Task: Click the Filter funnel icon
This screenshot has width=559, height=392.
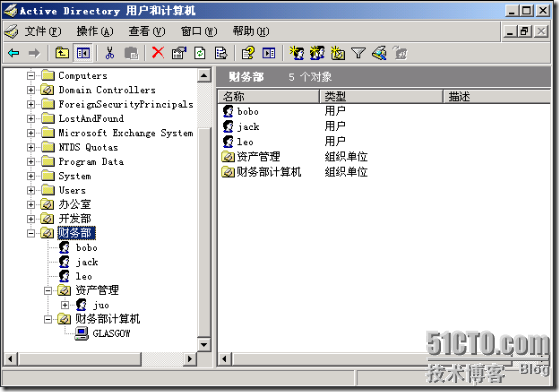Action: pos(358,53)
